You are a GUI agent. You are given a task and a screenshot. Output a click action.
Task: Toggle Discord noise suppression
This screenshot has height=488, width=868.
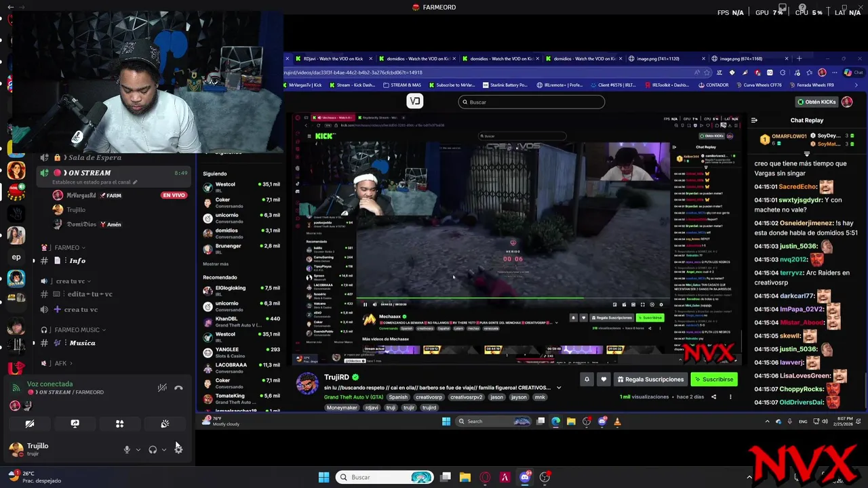(x=162, y=388)
